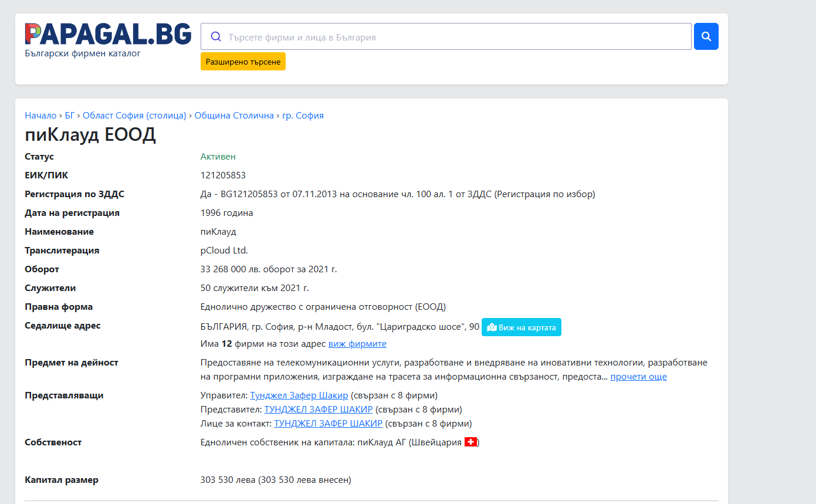Click the blue search magnifier button
Viewport: 816px width, 504px height.
pos(706,36)
